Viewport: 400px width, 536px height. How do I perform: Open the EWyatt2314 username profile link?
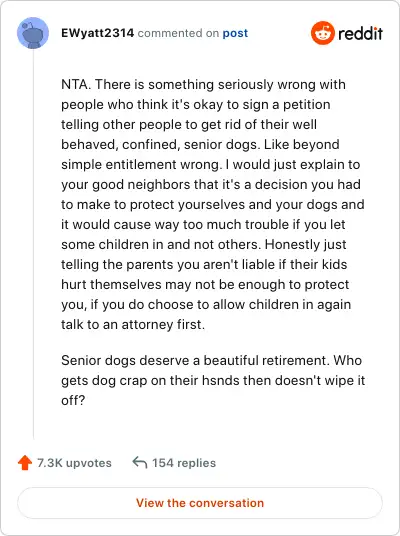coord(97,33)
